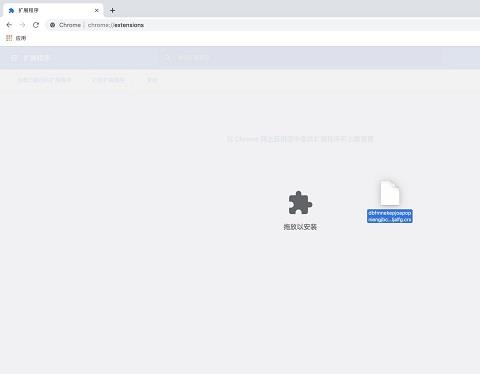Image resolution: width=480 pixels, height=374 pixels.
Task: Select the 扩展程序 browser tab
Action: (53, 10)
